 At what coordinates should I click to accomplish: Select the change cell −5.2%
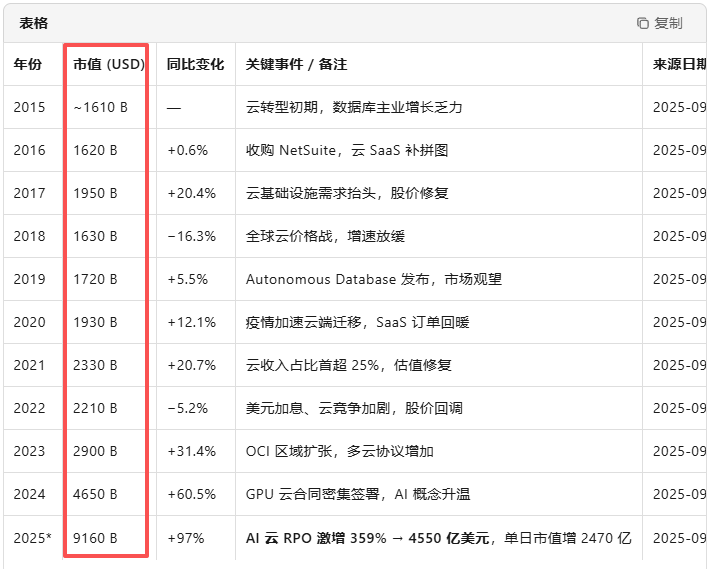tap(187, 408)
